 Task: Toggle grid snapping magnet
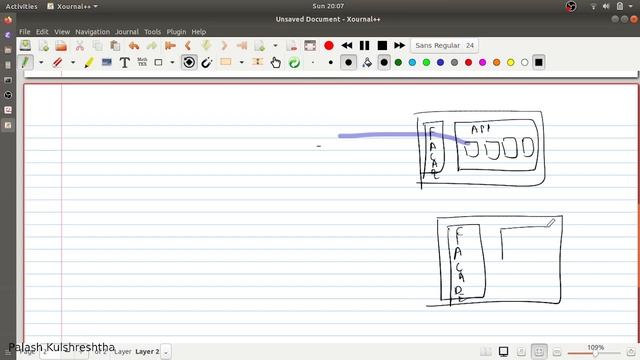point(207,62)
